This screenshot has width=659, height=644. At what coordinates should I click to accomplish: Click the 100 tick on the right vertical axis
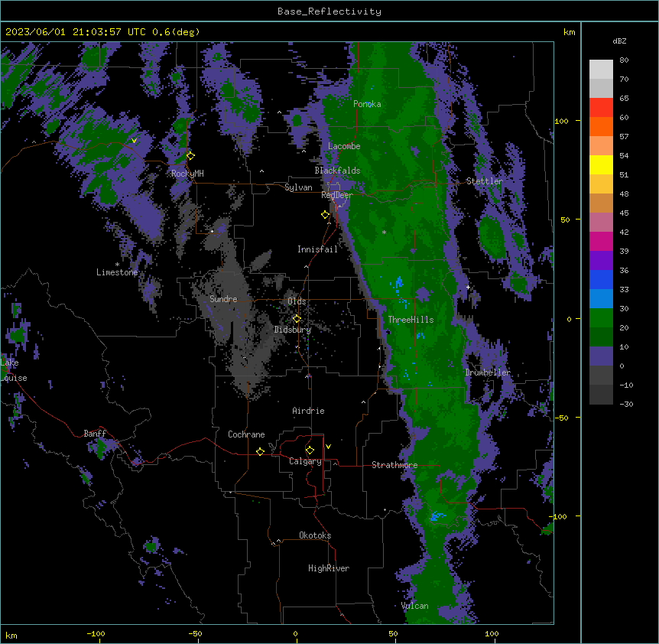pyautogui.click(x=561, y=121)
